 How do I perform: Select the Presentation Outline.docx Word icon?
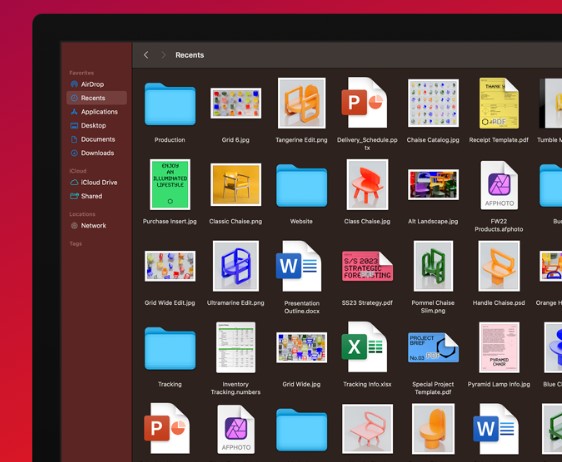[299, 266]
